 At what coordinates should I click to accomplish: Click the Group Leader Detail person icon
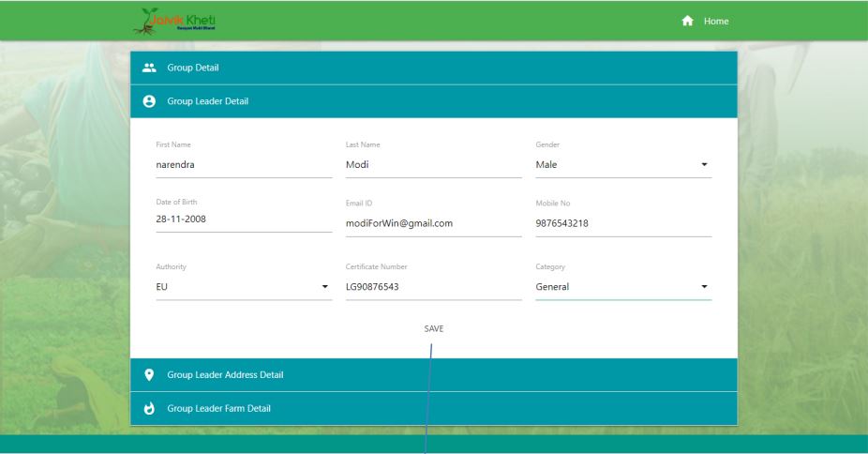[x=148, y=101]
